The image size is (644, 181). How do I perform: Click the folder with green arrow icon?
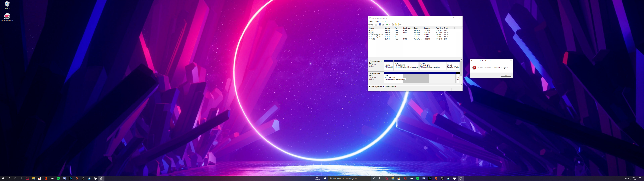pos(396,24)
